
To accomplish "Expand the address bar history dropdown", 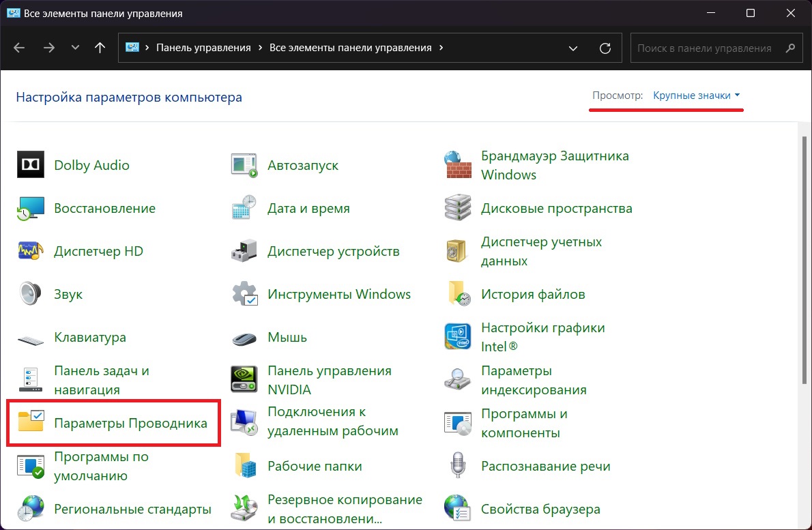I will pos(572,48).
